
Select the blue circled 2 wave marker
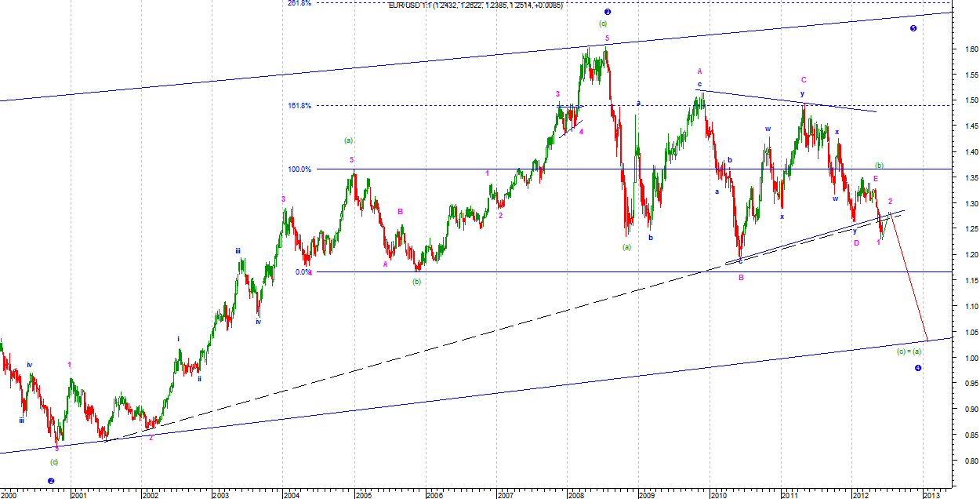51,481
